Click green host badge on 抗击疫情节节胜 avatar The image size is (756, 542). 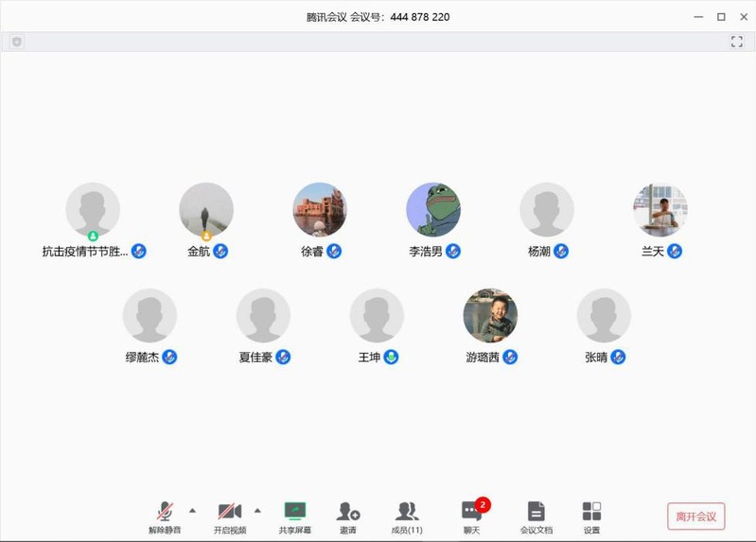click(93, 236)
